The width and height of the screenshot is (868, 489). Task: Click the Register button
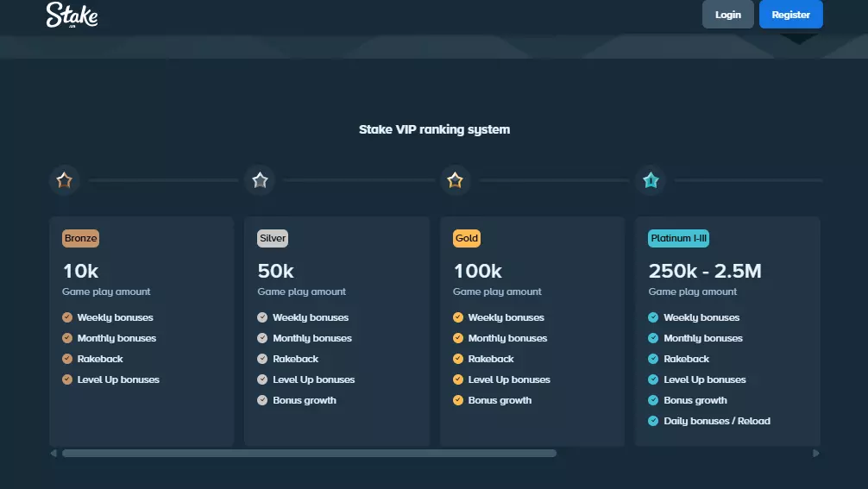791,15
